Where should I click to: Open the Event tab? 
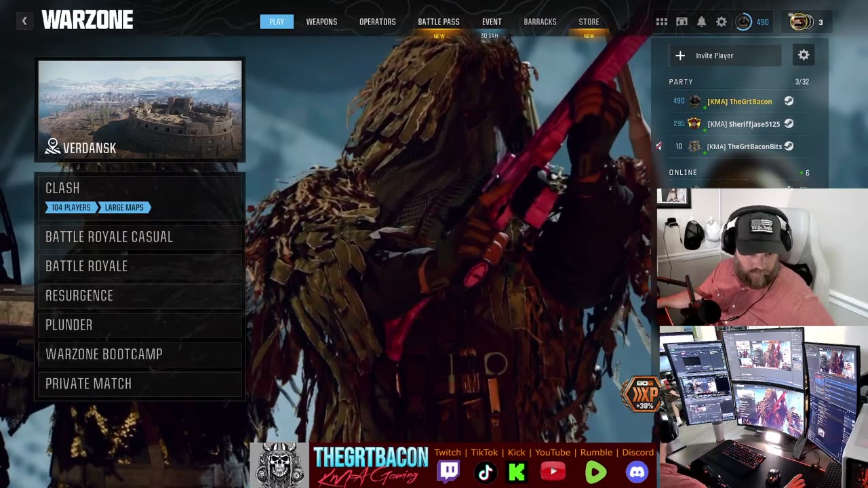pyautogui.click(x=492, y=22)
